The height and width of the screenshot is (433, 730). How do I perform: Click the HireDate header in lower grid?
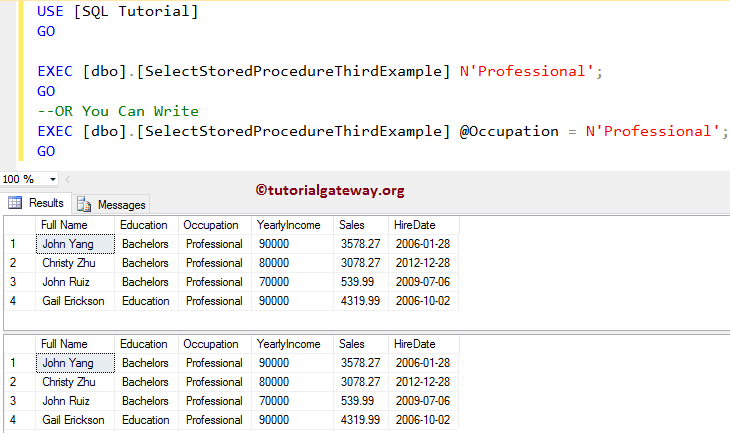click(424, 344)
